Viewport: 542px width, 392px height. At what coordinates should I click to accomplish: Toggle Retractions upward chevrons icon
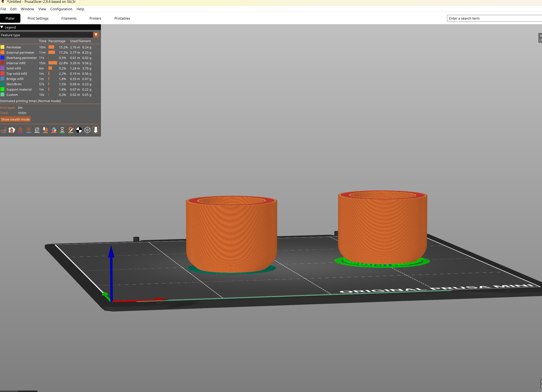pos(20,130)
